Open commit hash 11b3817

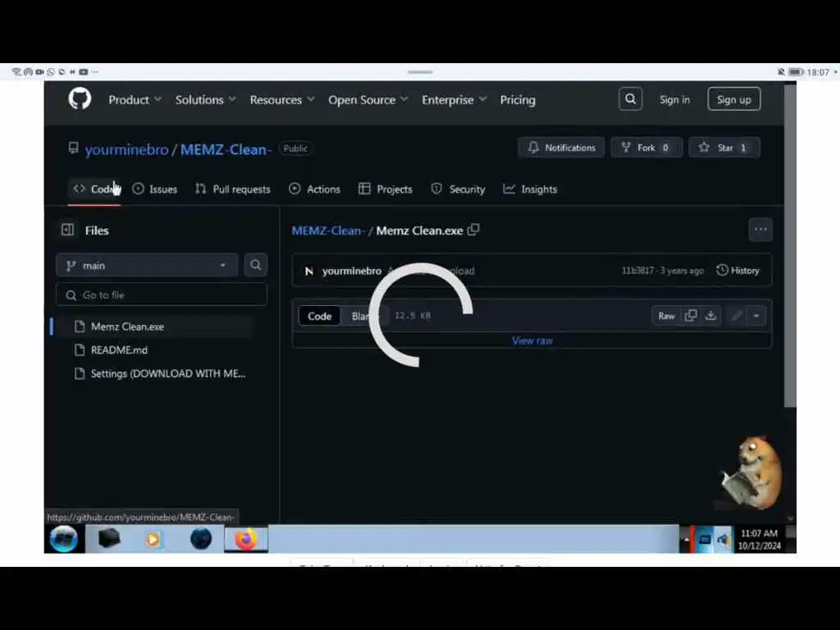coord(637,271)
